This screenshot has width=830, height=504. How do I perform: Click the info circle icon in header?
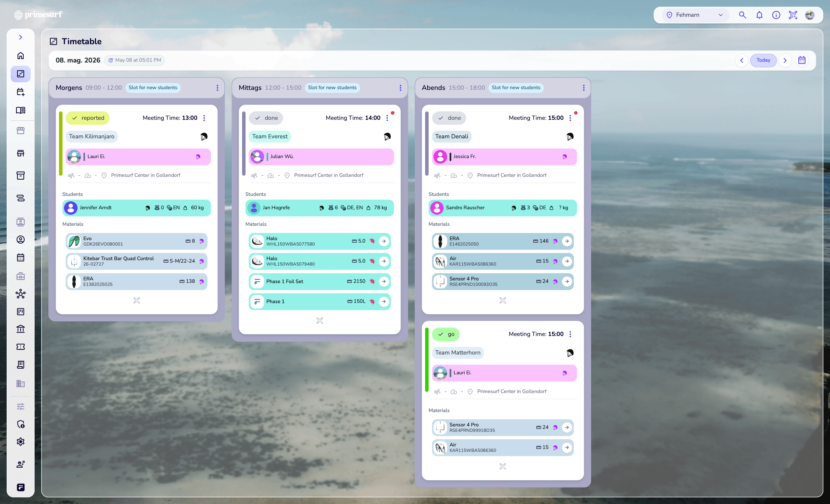776,15
